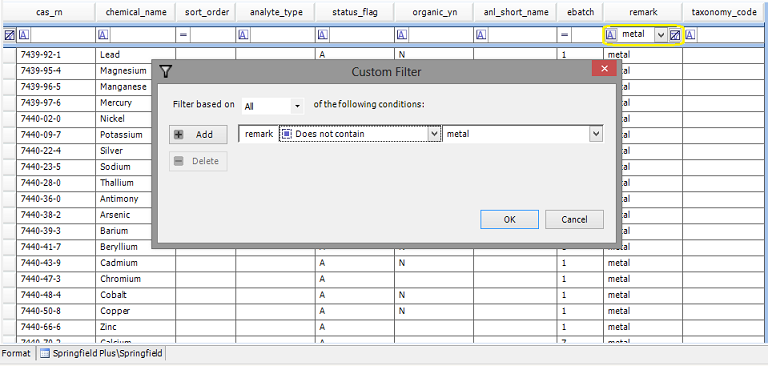
Task: Select the Potassium cell
Action: 123,135
